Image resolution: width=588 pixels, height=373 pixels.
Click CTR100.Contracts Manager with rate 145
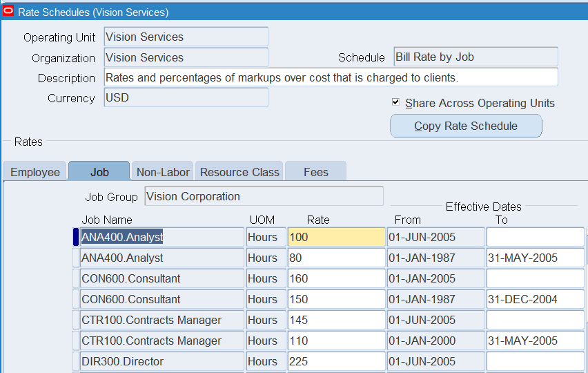(x=162, y=320)
